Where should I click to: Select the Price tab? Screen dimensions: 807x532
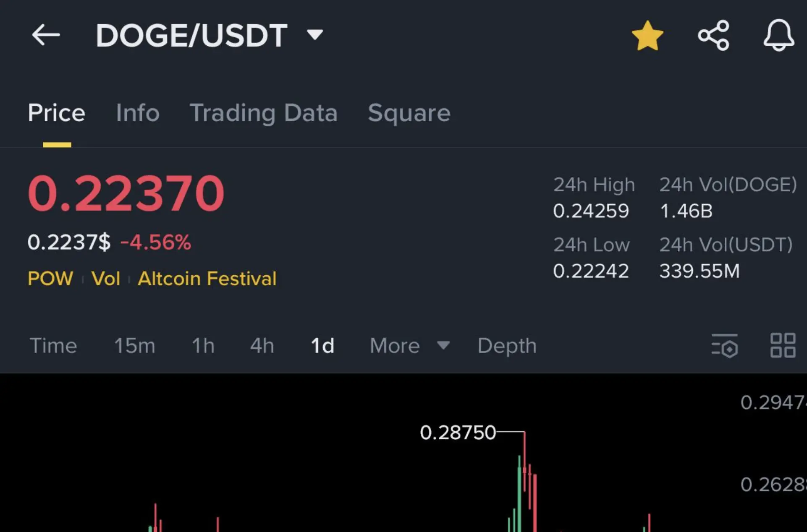pos(57,113)
